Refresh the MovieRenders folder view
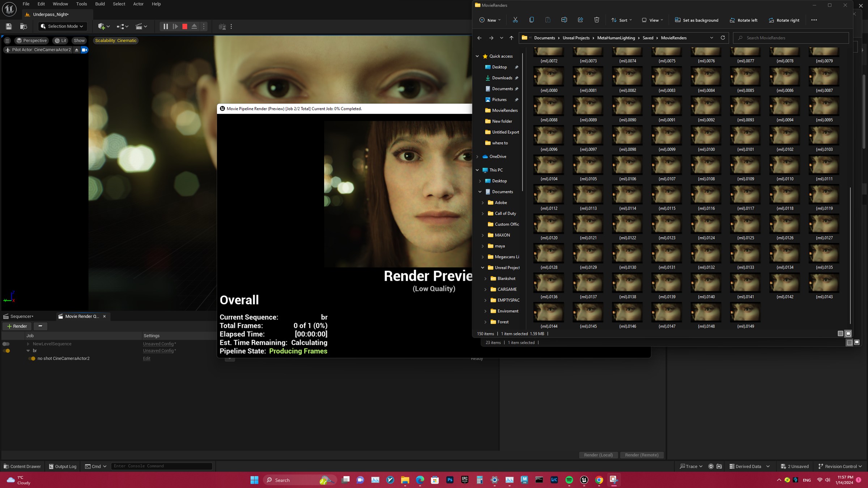This screenshot has width=868, height=488. [723, 38]
